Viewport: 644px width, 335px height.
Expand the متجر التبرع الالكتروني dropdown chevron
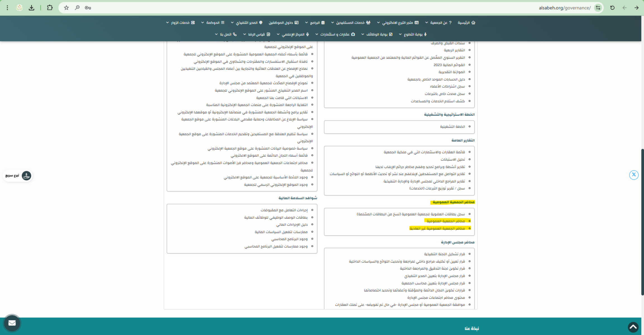378,23
